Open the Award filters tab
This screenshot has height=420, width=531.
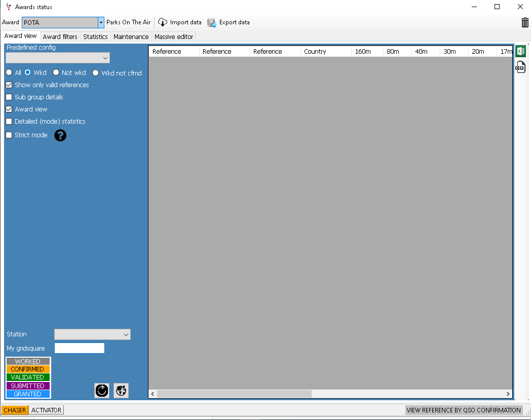tap(60, 36)
